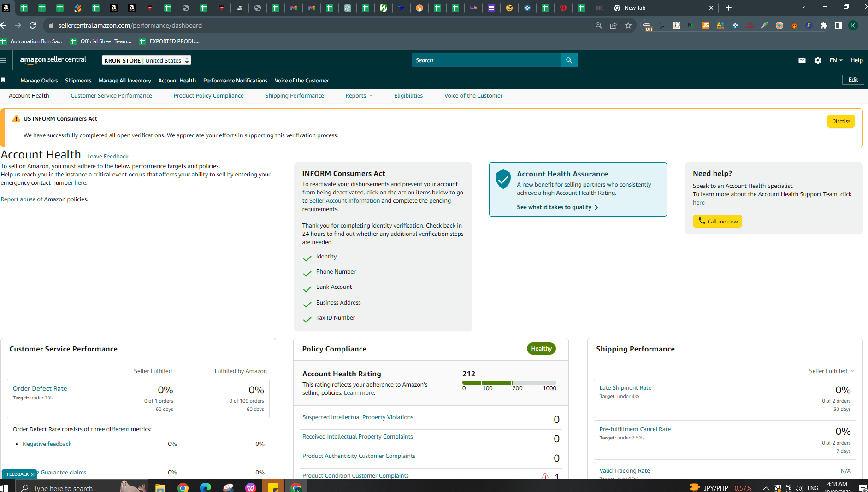Toggle the Chrome side panel icon
868x492 pixels.
pos(838,25)
